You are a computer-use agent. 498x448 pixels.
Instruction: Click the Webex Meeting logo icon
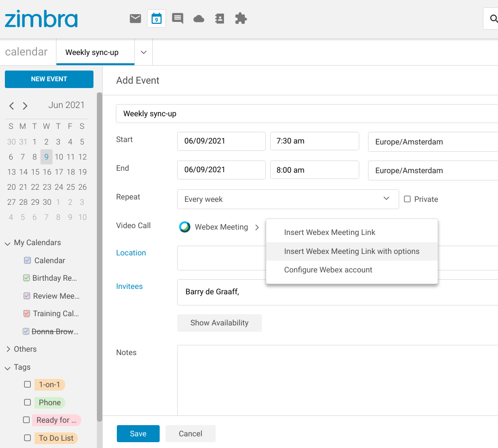(x=185, y=227)
